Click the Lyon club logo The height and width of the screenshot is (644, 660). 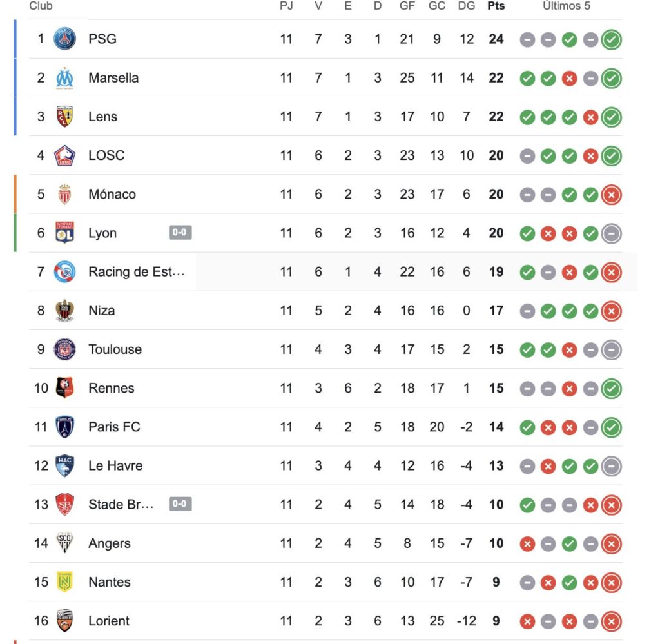pyautogui.click(x=64, y=233)
